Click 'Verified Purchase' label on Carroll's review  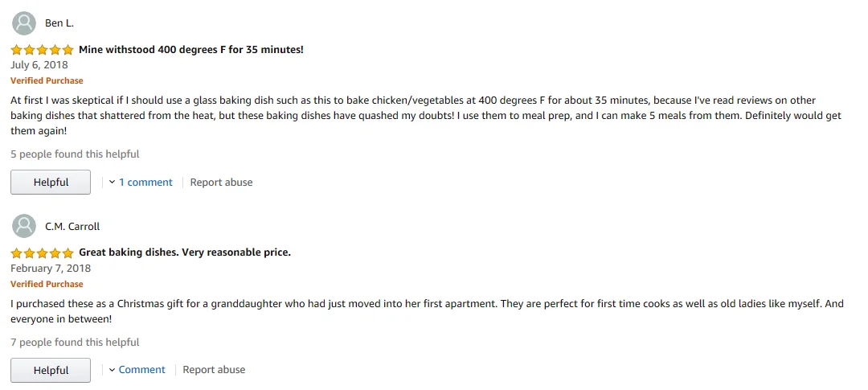[47, 284]
